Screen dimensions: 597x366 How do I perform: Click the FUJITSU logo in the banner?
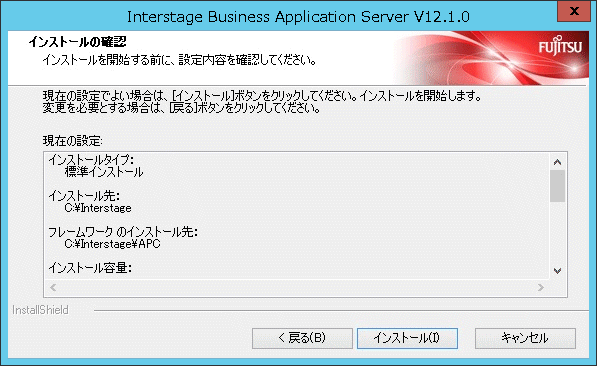point(560,46)
